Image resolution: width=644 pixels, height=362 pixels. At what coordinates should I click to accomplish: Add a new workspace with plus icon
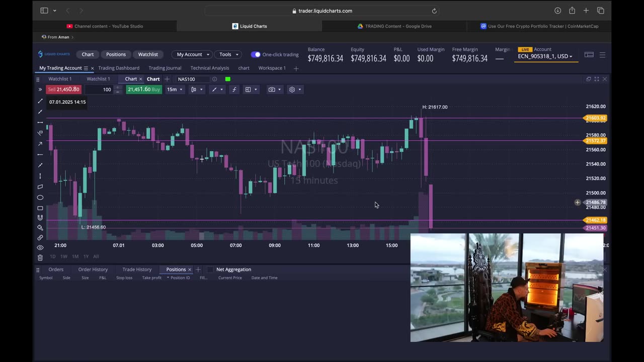(x=296, y=68)
